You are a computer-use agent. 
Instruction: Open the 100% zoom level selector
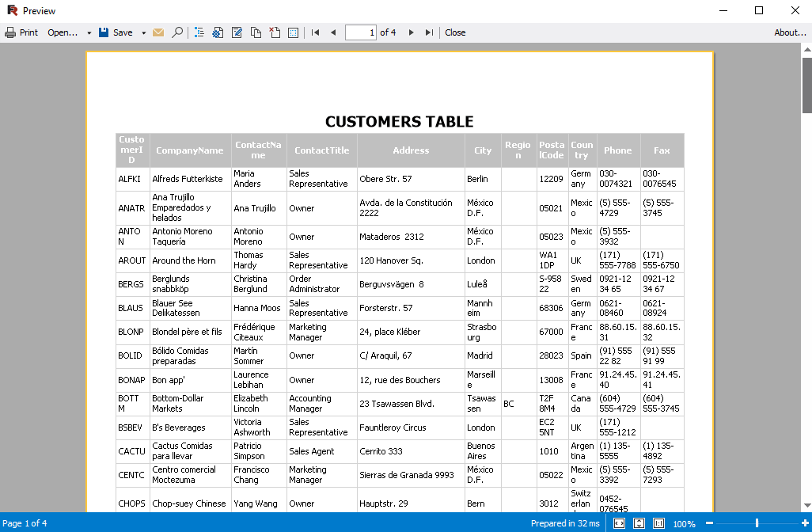click(x=684, y=523)
